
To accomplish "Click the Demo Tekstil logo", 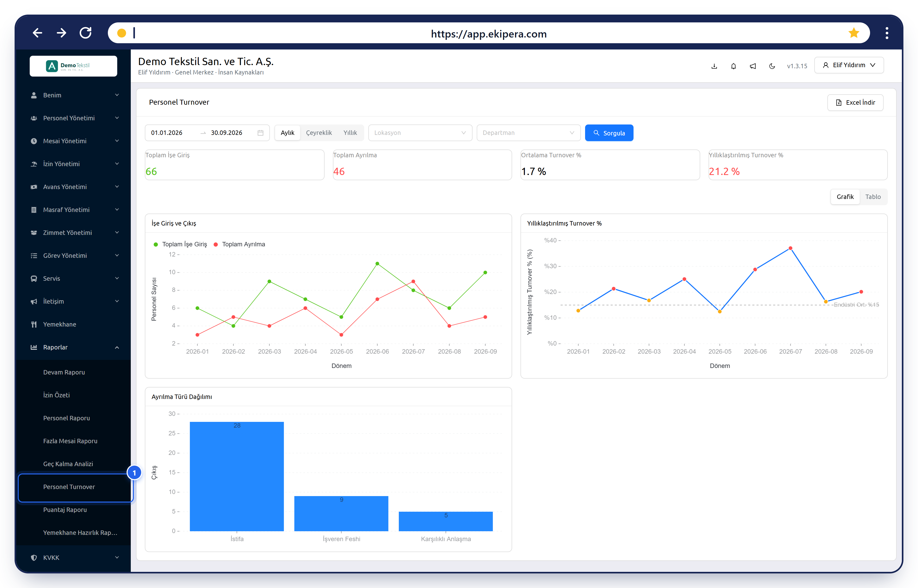I will pos(73,66).
